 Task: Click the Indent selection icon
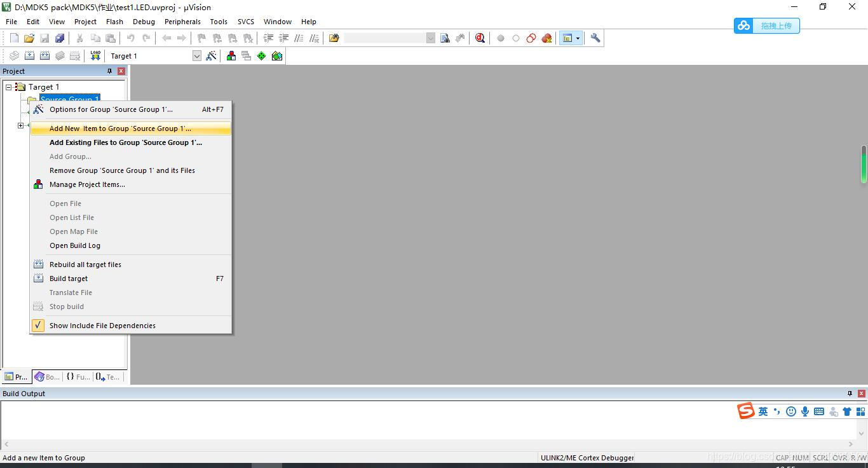click(x=268, y=38)
